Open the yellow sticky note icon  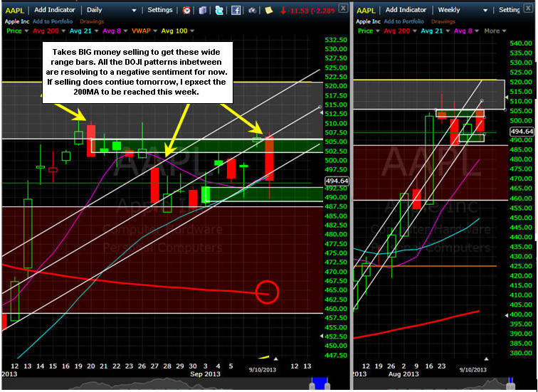click(x=269, y=10)
